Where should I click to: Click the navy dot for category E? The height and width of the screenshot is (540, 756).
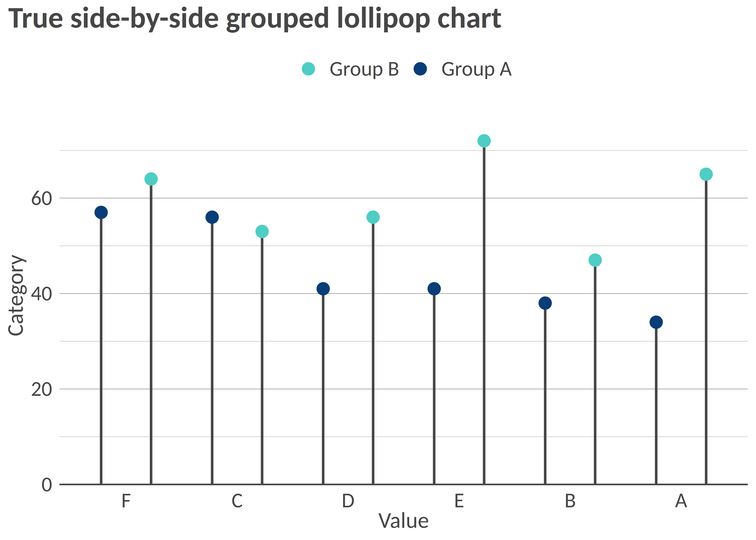(434, 289)
